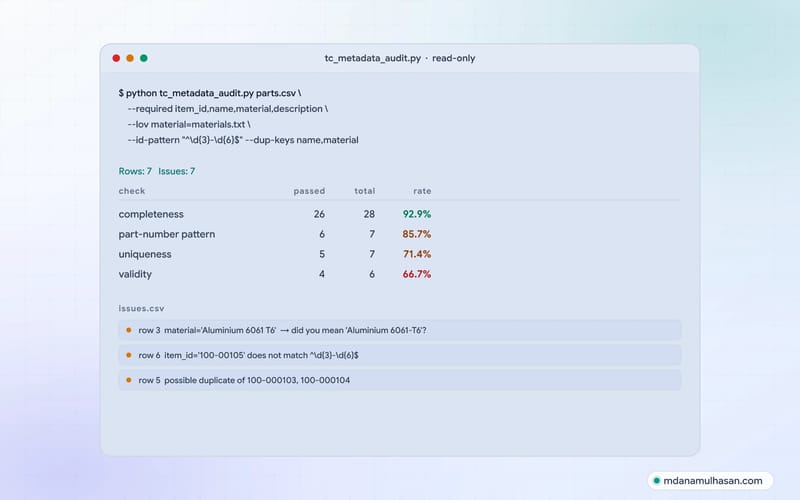This screenshot has width=800, height=500.
Task: Select the 'part-number pattern' row label
Action: (x=167, y=234)
